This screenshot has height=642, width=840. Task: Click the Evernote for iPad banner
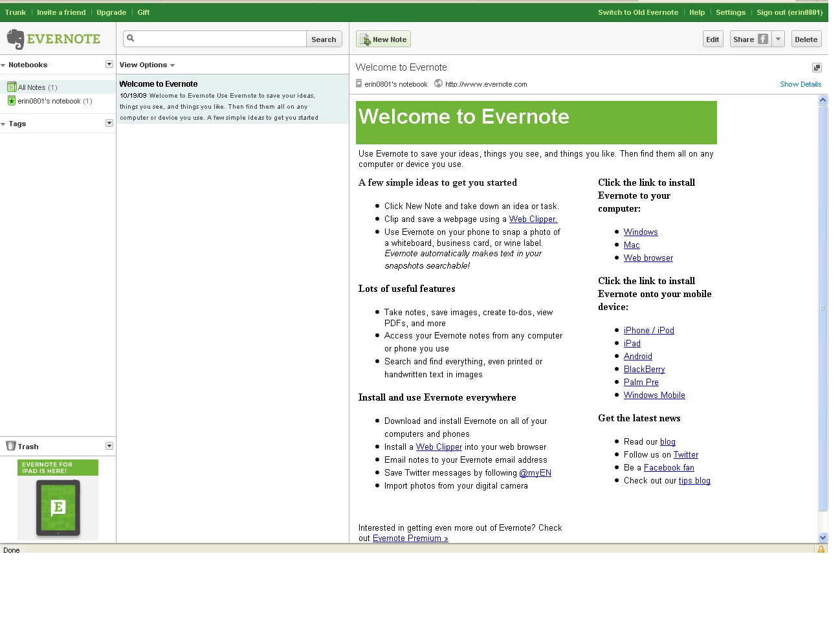pyautogui.click(x=58, y=500)
